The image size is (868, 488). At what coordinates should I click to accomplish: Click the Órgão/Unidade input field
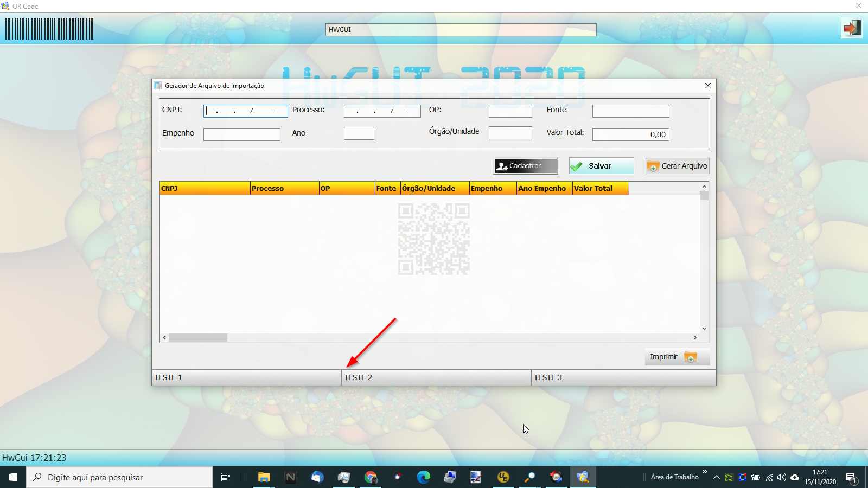(x=510, y=133)
